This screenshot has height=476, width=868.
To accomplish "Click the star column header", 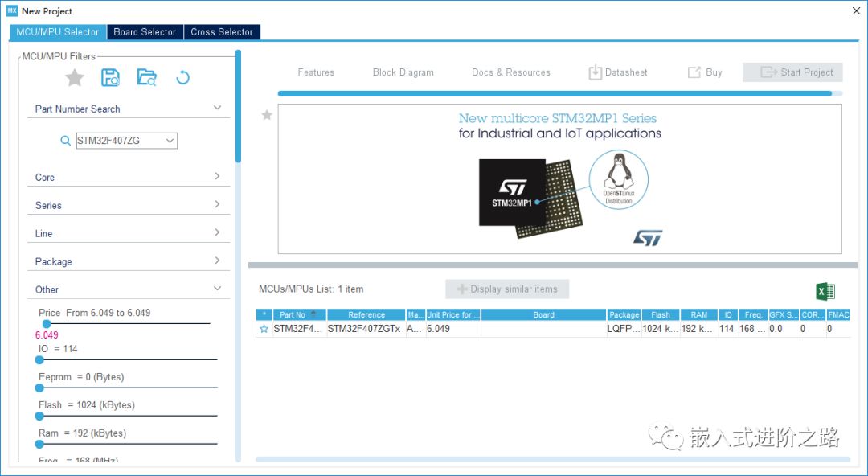I will pyautogui.click(x=264, y=314).
